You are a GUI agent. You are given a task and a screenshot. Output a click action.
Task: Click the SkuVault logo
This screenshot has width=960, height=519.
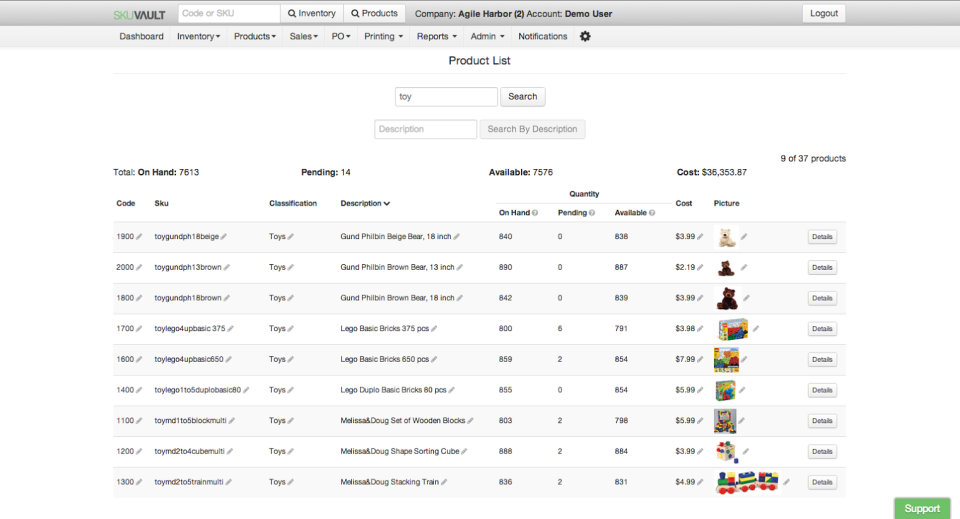pos(139,14)
